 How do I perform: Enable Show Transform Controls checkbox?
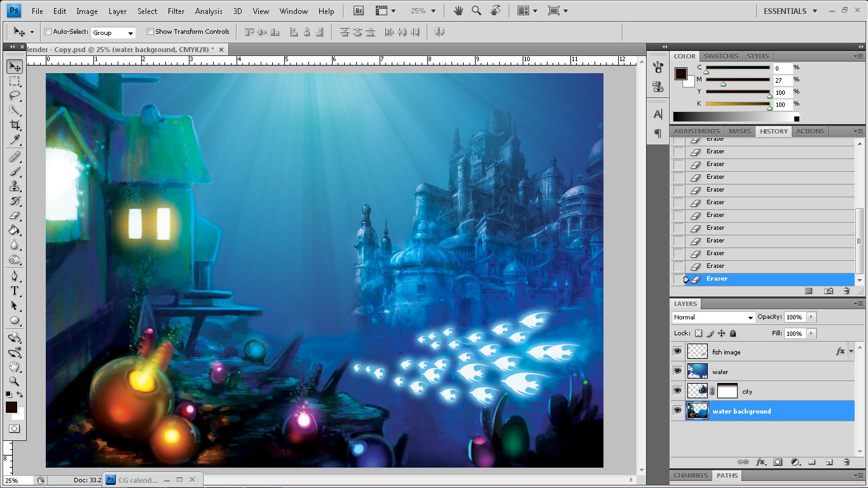[x=150, y=31]
